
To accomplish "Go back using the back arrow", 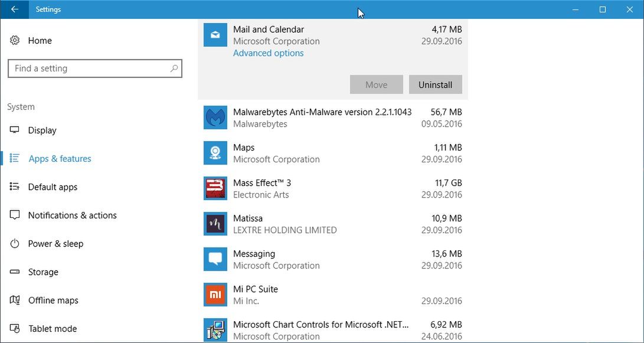I will coord(14,9).
